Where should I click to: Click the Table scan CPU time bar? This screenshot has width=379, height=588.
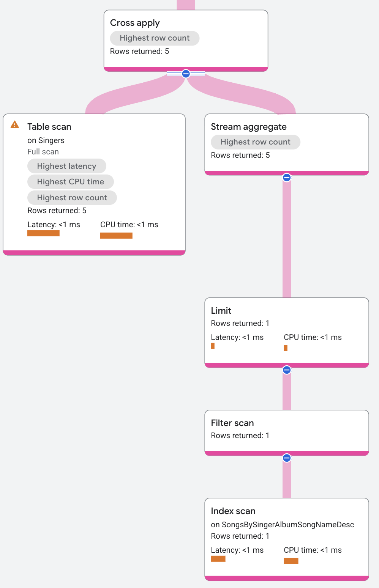[x=116, y=236]
